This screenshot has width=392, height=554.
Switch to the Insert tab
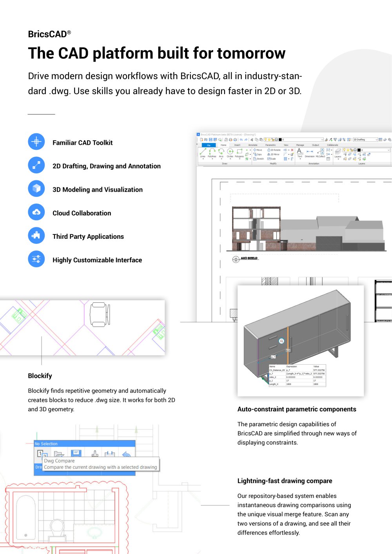pyautogui.click(x=237, y=145)
